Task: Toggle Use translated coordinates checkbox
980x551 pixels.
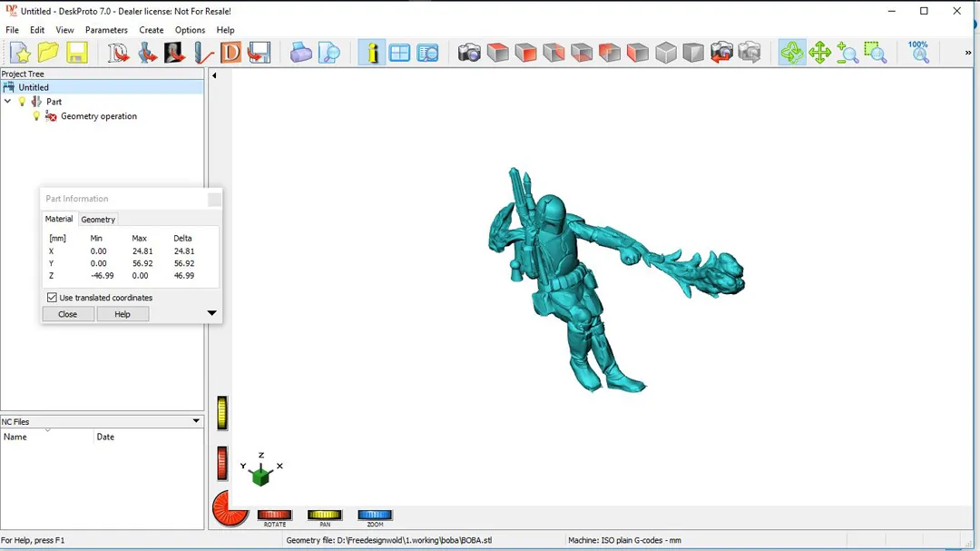Action: pyautogui.click(x=52, y=298)
